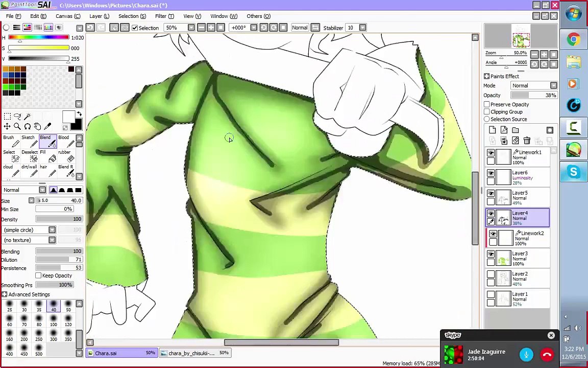Screen dimensions: 588x368
Task: Choose the Deselect pen tool
Action: 30,156
